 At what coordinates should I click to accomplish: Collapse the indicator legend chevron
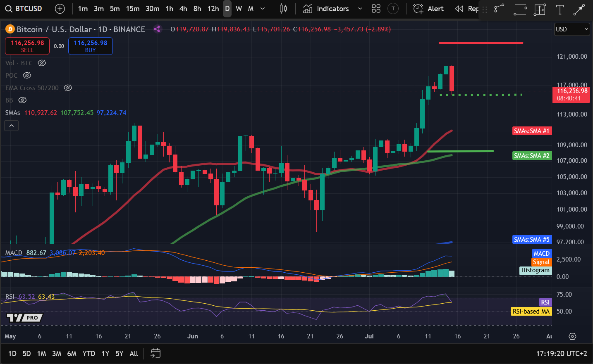coord(12,126)
